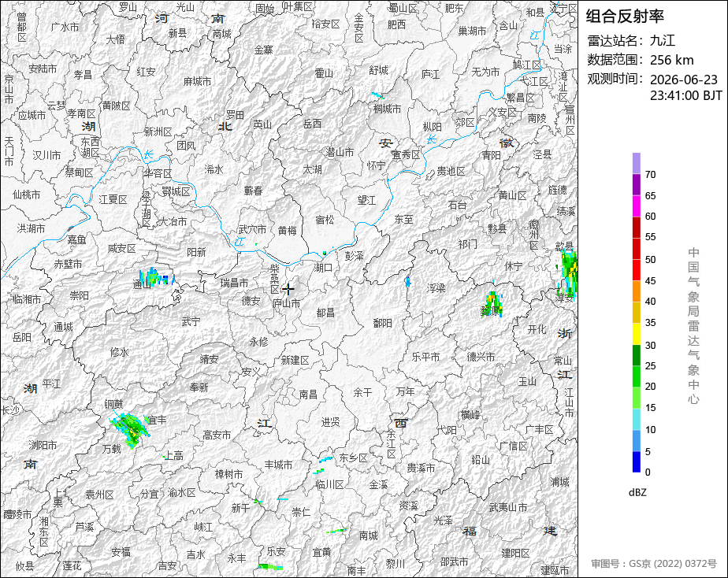
Task: Click the radar echo cluster over 婺源
Action: pyautogui.click(x=493, y=304)
